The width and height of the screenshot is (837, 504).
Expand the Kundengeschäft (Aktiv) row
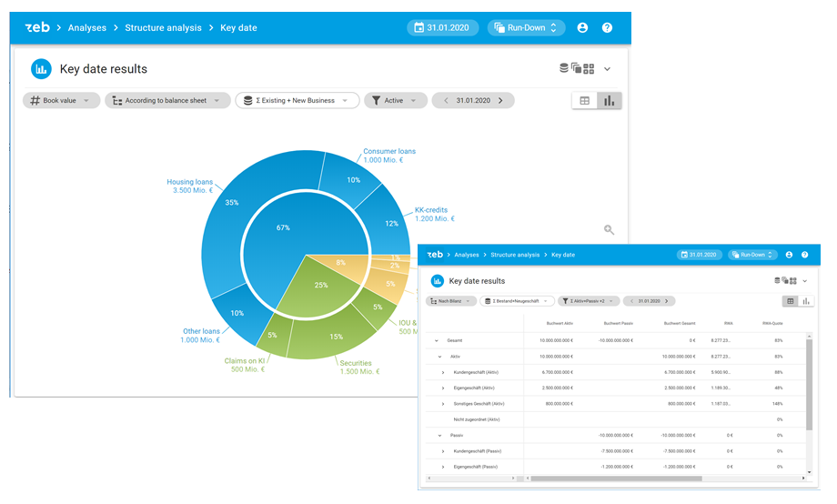click(443, 372)
